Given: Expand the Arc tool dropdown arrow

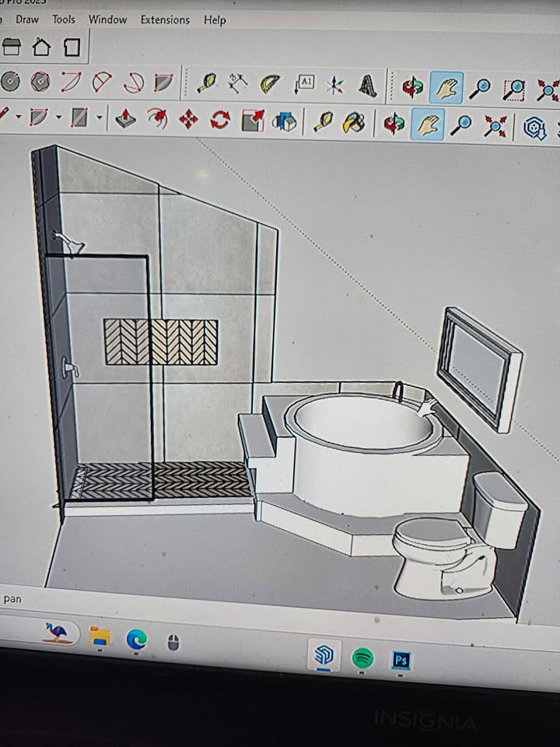Looking at the screenshot, I should pyautogui.click(x=58, y=118).
